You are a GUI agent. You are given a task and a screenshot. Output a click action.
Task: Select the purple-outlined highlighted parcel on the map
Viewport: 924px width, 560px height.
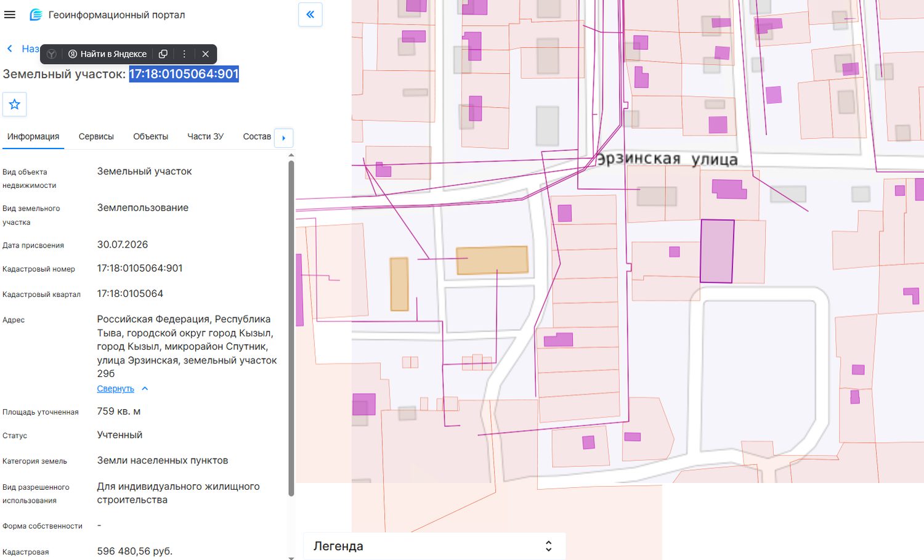click(x=717, y=251)
